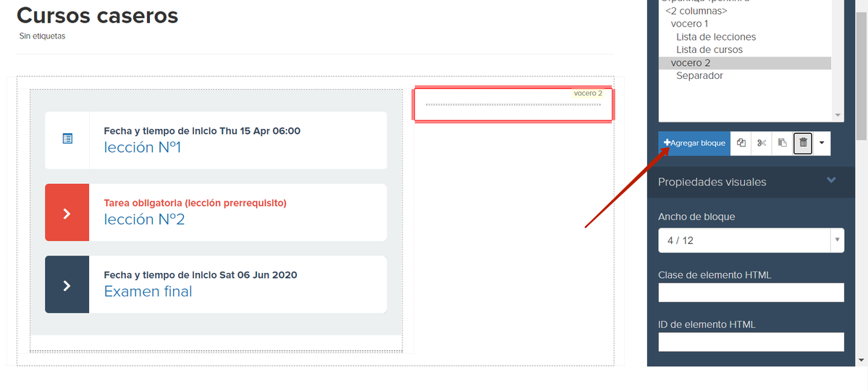This screenshot has width=868, height=391.
Task: Focus the ID de elemento HTML field
Action: [751, 342]
